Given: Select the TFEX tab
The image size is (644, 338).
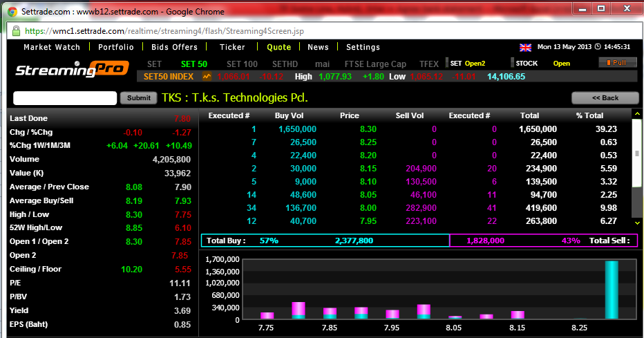Looking at the screenshot, I should (429, 64).
